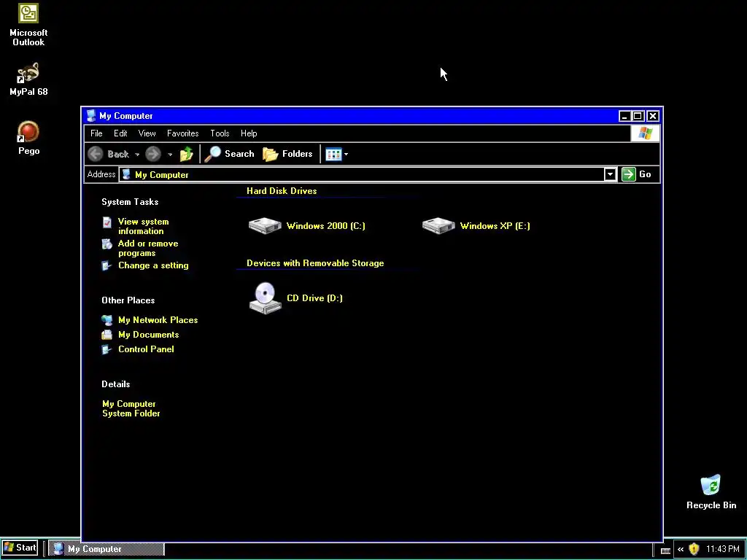Click the Start button
Viewport: 747px width, 560px height.
[x=20, y=548]
